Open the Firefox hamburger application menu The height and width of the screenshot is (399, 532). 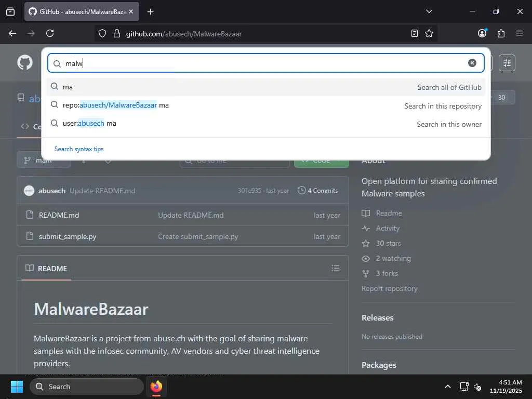click(520, 33)
